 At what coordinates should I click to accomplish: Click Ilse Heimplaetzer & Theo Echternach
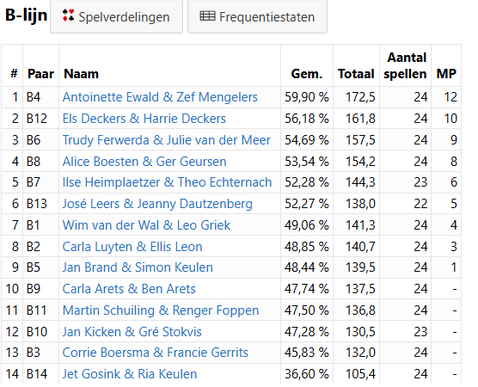pyautogui.click(x=167, y=182)
